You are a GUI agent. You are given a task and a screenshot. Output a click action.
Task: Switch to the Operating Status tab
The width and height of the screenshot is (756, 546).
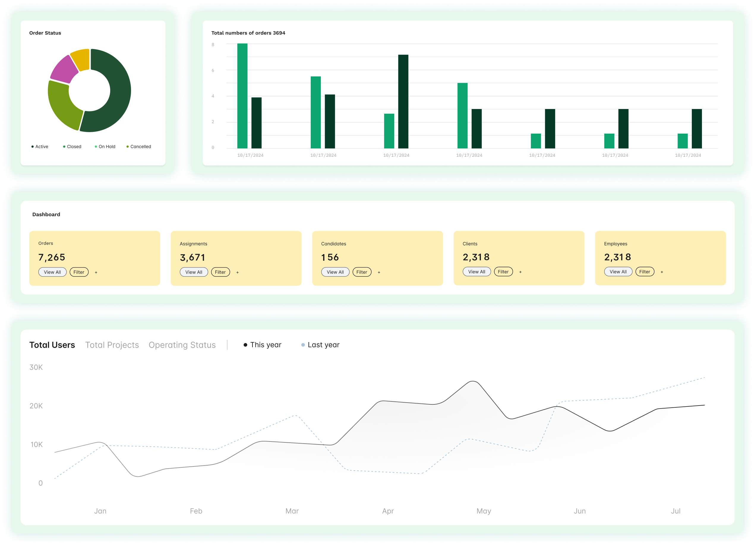[x=182, y=345]
